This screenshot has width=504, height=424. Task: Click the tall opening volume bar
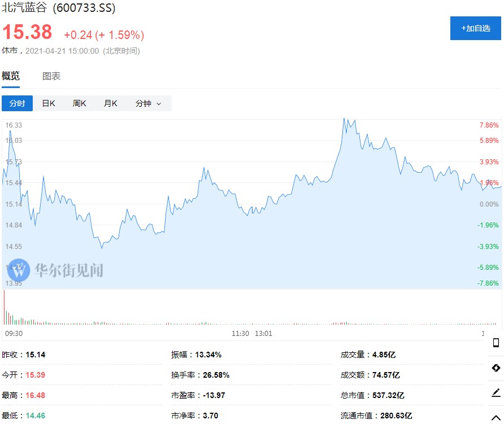(4, 307)
